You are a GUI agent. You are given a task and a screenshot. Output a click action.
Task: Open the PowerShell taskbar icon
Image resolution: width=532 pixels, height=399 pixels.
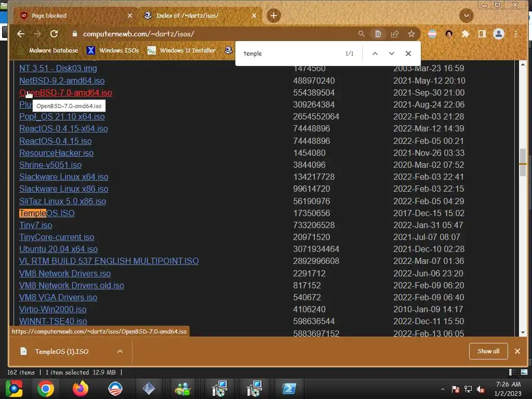click(289, 389)
